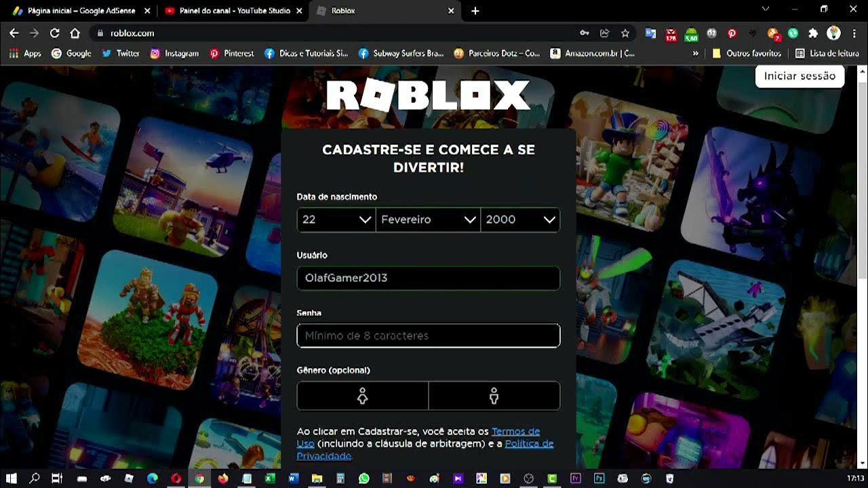Select the male gender icon
The height and width of the screenshot is (488, 868).
494,396
